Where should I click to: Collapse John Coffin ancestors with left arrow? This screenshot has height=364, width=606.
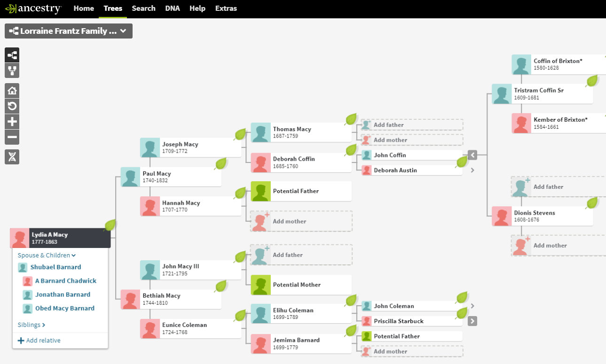coord(472,155)
